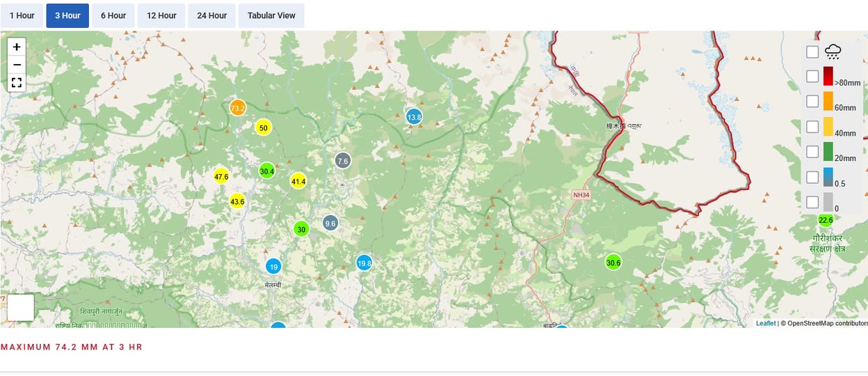Toggle fullscreen map view

(17, 83)
